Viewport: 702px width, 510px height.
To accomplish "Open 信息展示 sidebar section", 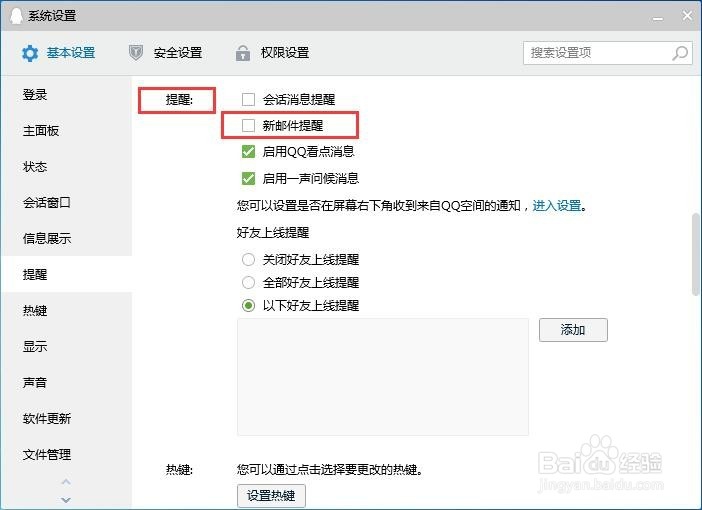I will (x=66, y=238).
